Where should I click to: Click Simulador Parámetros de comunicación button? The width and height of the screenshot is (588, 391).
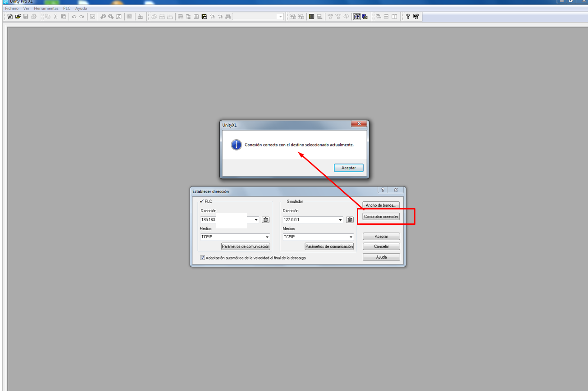[x=329, y=246]
